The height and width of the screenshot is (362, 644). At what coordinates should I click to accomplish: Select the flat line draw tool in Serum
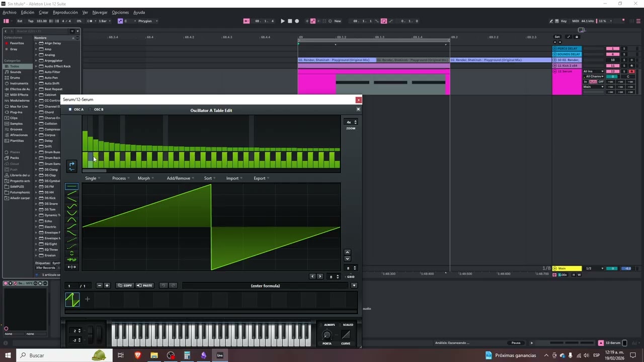click(x=72, y=187)
